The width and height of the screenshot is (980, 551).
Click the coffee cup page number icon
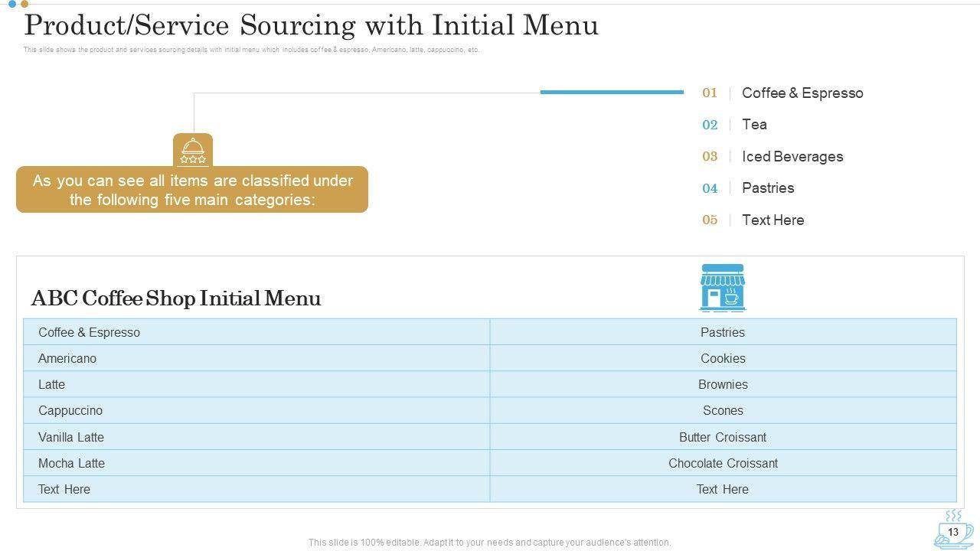pos(953,530)
